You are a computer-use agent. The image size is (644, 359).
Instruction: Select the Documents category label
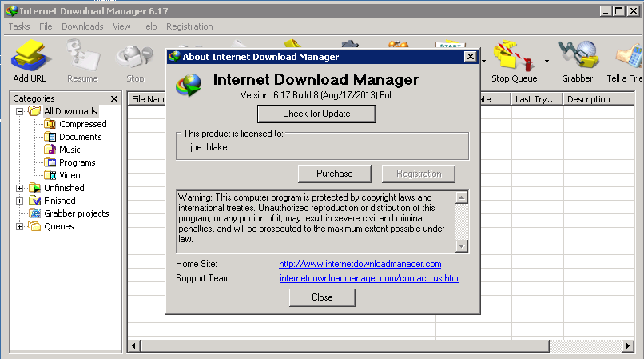[81, 137]
